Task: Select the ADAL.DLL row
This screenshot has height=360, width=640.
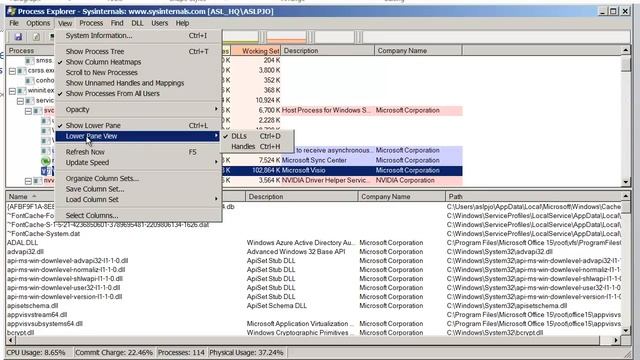Action: [313, 243]
